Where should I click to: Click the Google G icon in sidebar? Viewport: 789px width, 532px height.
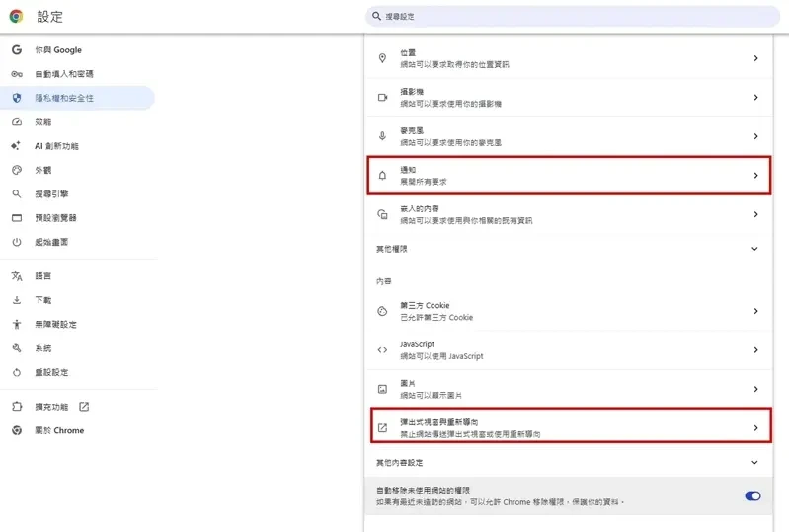point(17,49)
